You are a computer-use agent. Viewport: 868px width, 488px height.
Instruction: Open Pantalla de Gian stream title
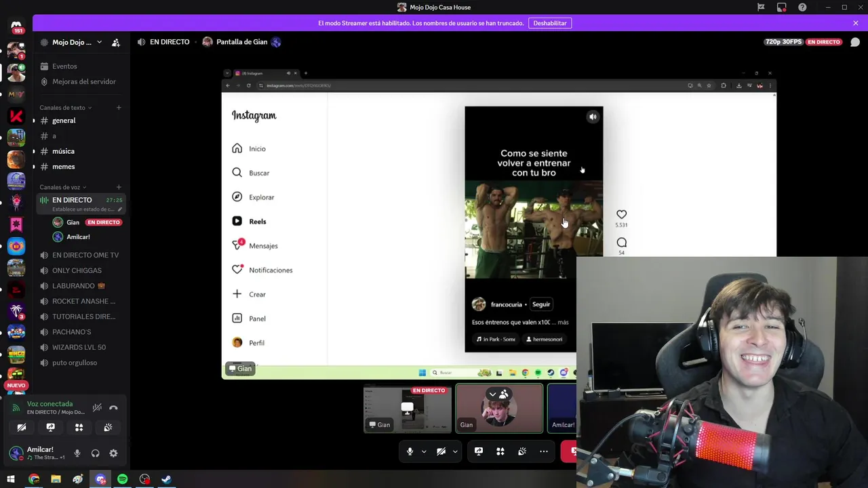241,42
